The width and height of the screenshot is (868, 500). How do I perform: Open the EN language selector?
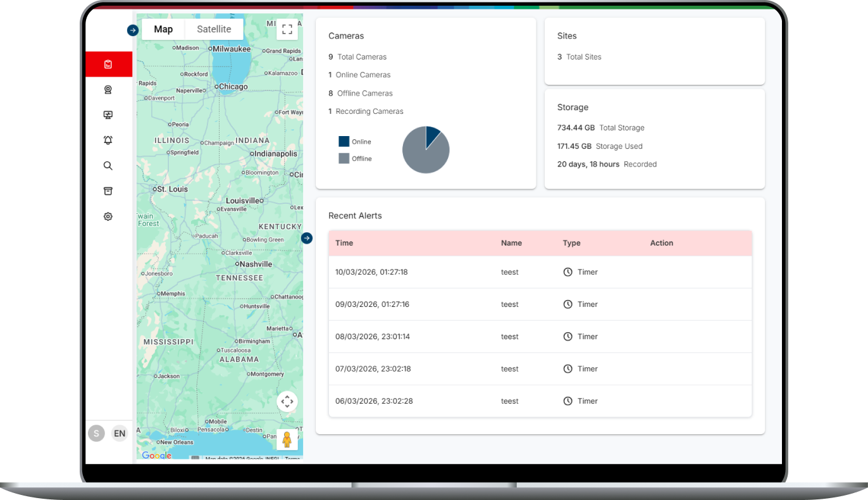pyautogui.click(x=120, y=433)
